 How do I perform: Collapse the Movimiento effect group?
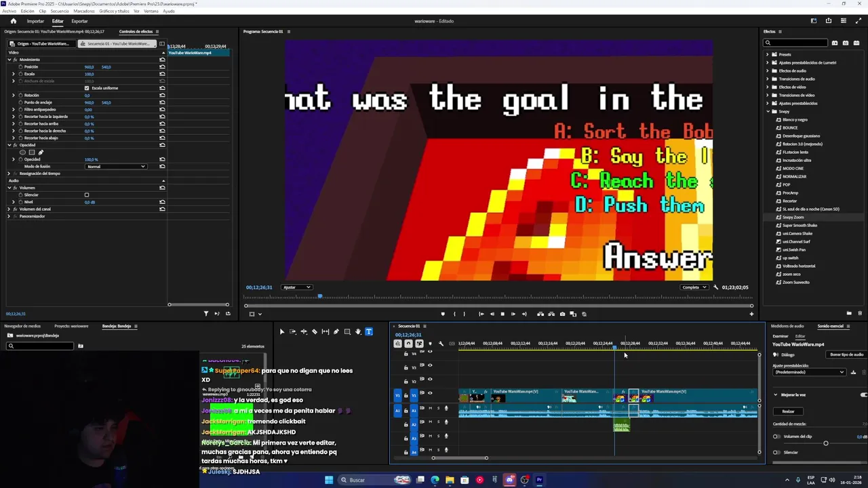pyautogui.click(x=9, y=60)
